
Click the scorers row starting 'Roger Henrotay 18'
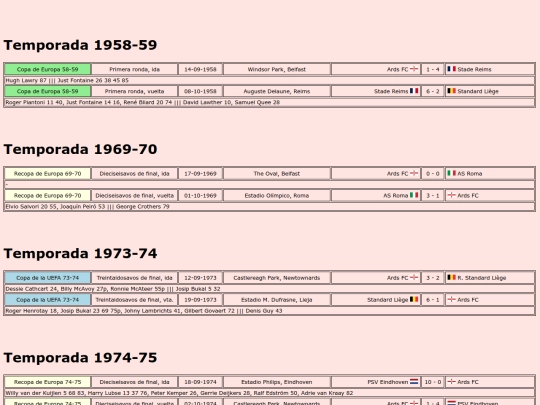click(269, 311)
